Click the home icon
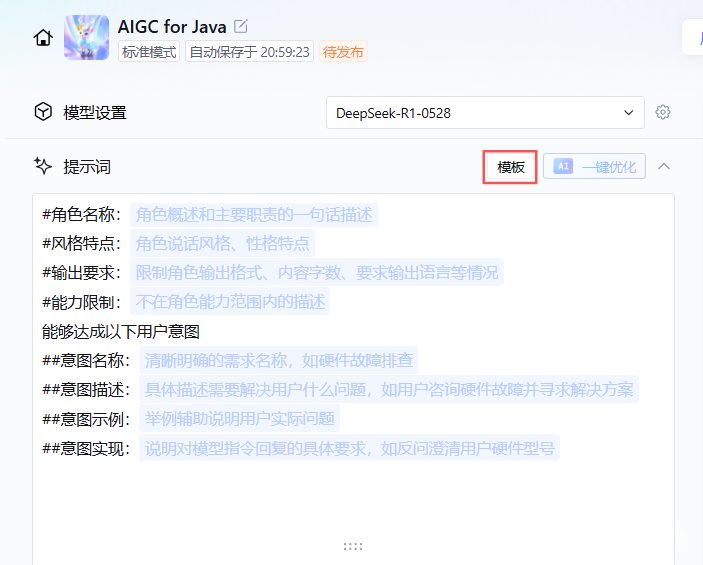The width and height of the screenshot is (703, 565). pyautogui.click(x=43, y=38)
